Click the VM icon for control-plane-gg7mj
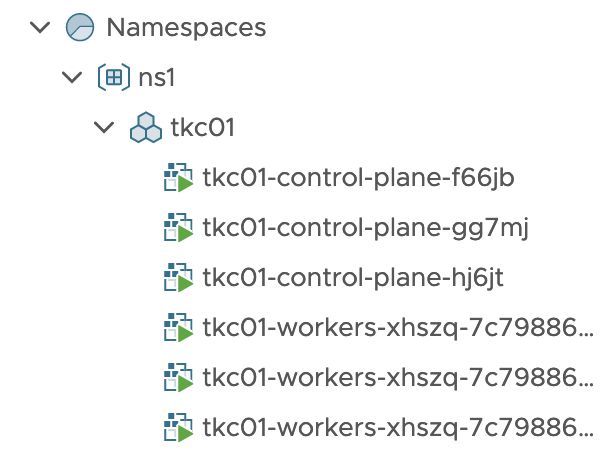This screenshot has width=602, height=460. (x=178, y=227)
